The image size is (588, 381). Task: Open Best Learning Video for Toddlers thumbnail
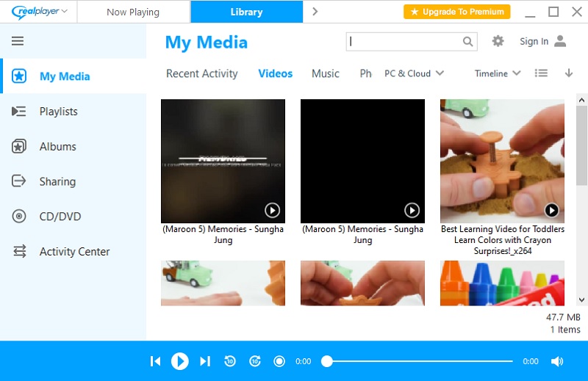502,161
